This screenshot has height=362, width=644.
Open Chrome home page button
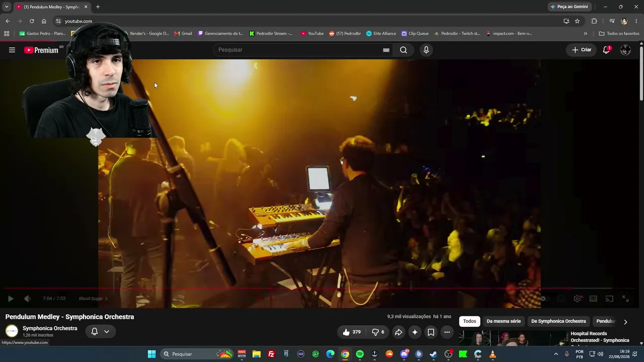44,21
